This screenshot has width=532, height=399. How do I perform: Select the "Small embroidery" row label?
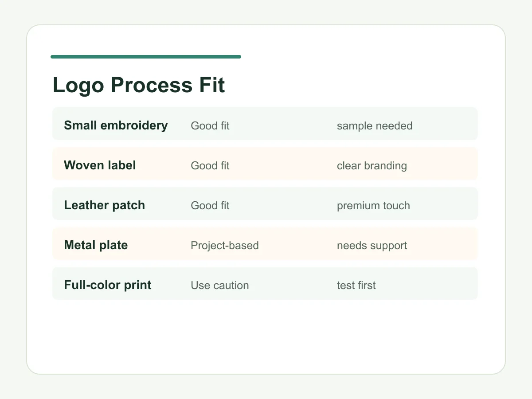pyautogui.click(x=116, y=125)
